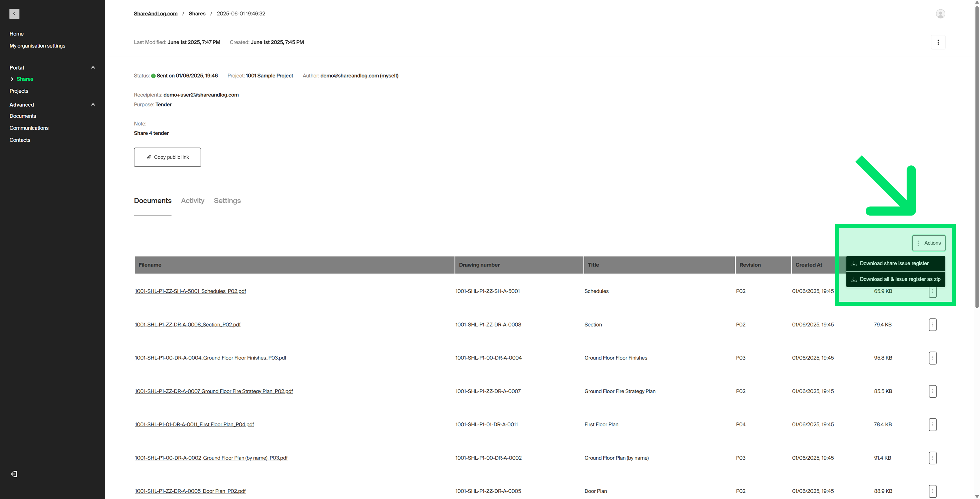The width and height of the screenshot is (980, 499).
Task: Click the Copy public link button
Action: (167, 157)
